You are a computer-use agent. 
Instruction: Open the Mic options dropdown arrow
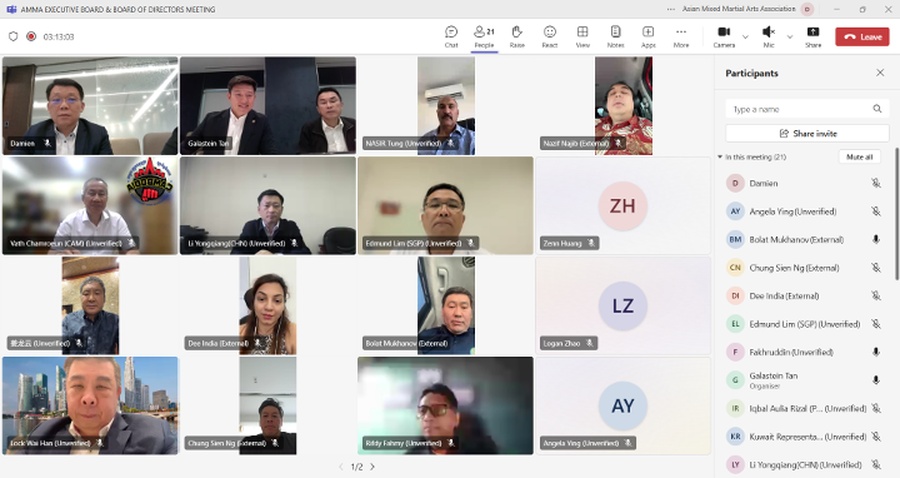click(x=789, y=37)
